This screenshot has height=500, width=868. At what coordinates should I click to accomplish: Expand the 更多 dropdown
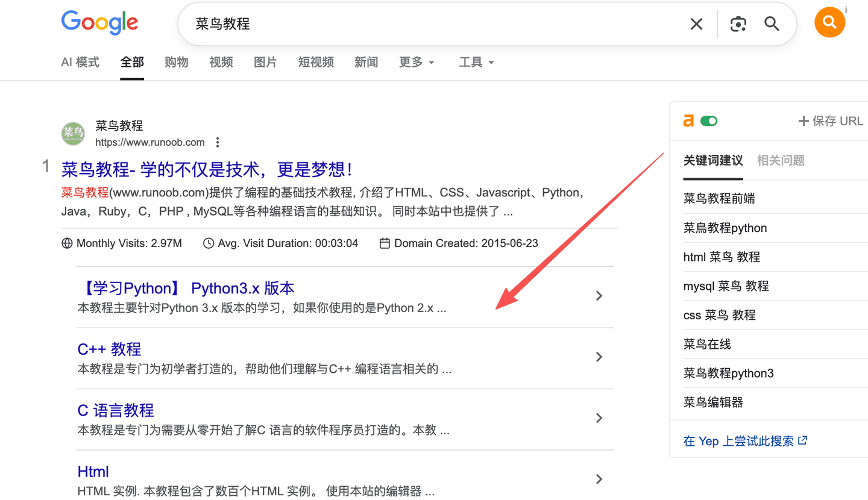(x=417, y=63)
